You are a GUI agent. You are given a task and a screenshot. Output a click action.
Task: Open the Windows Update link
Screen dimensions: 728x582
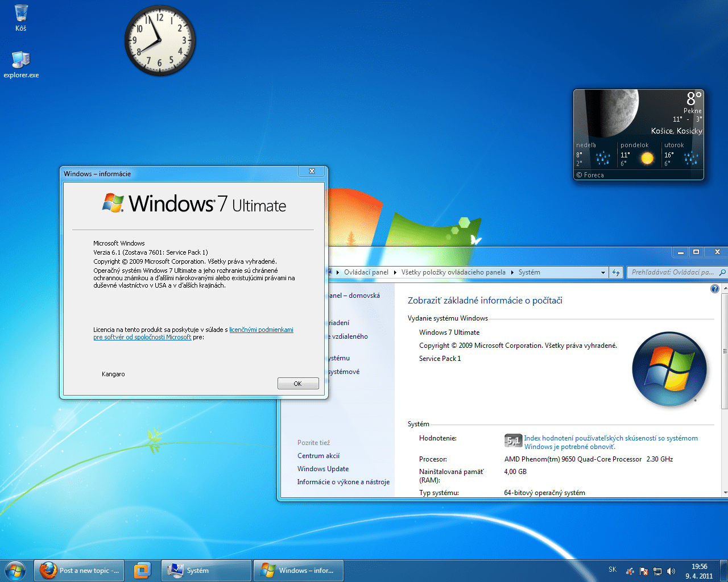pyautogui.click(x=322, y=468)
